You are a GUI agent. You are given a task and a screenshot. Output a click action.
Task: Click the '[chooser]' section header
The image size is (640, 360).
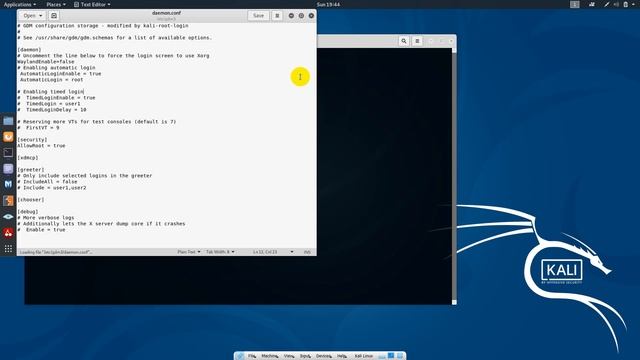31,200
